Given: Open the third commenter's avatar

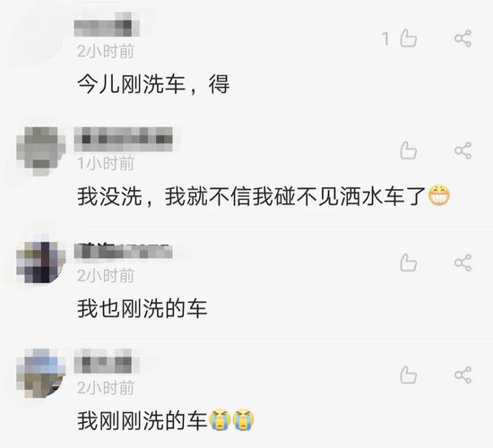Looking at the screenshot, I should pos(41,263).
